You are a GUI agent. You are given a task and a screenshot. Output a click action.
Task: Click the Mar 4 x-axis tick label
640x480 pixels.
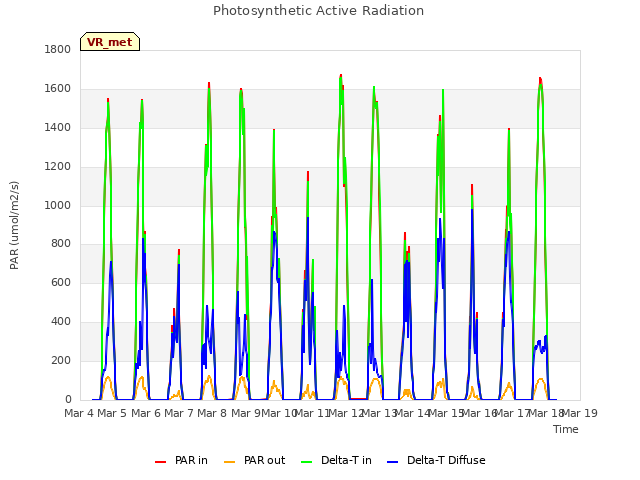coord(79,413)
